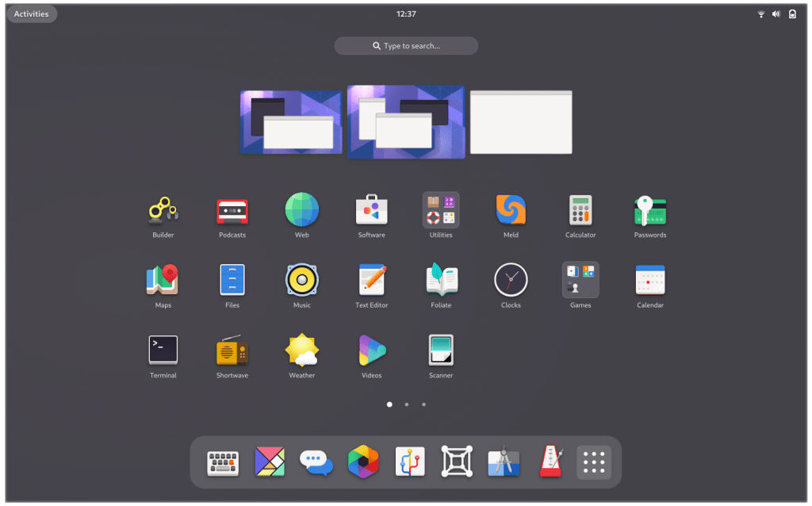Viewport: 812px width, 506px height.
Task: Launch the Builder app
Action: point(163,210)
